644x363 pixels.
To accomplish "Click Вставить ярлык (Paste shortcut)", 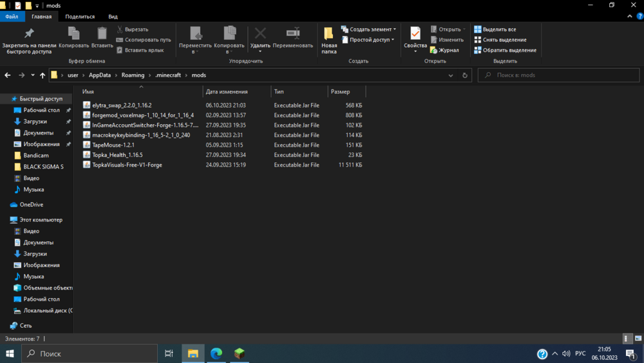I will (140, 50).
